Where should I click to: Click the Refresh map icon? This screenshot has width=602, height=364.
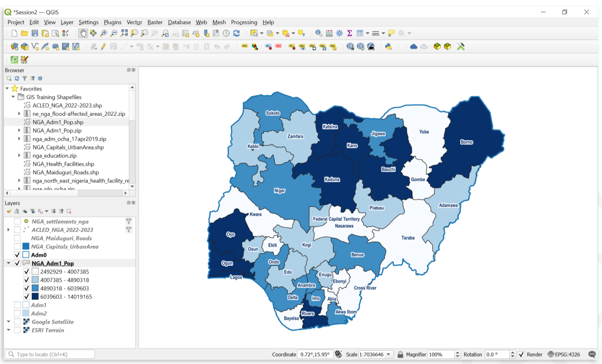pyautogui.click(x=237, y=33)
